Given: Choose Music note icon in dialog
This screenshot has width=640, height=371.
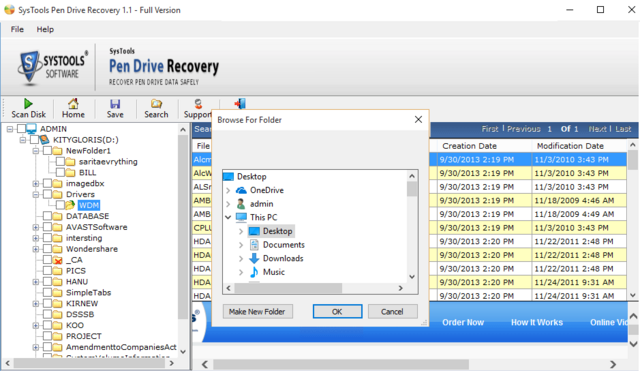Looking at the screenshot, I should tap(254, 272).
